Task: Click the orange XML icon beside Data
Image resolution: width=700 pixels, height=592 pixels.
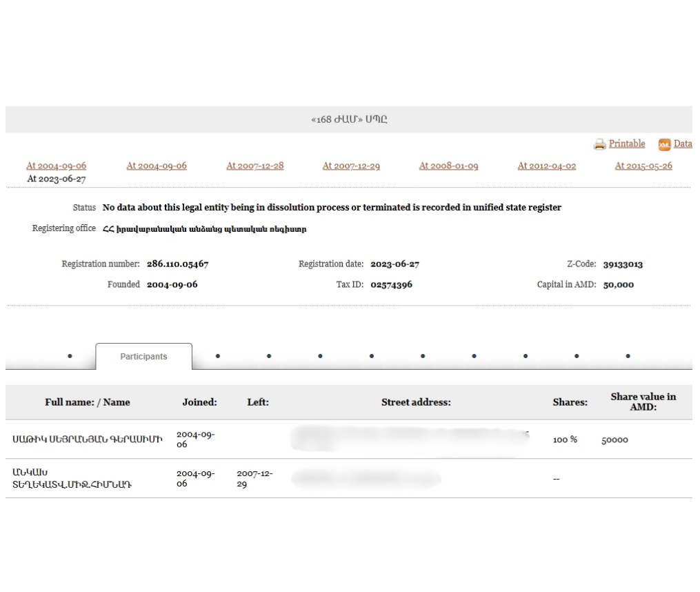Action: (664, 144)
